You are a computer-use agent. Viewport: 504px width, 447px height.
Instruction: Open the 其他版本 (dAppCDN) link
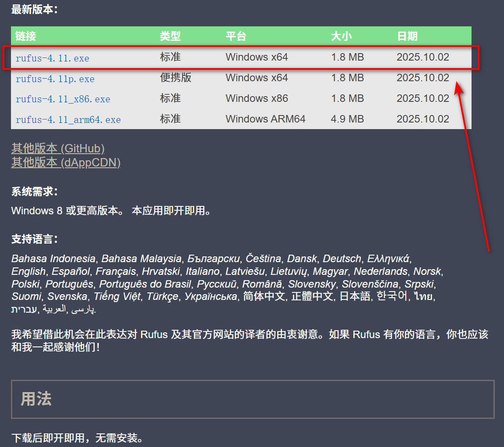click(66, 163)
